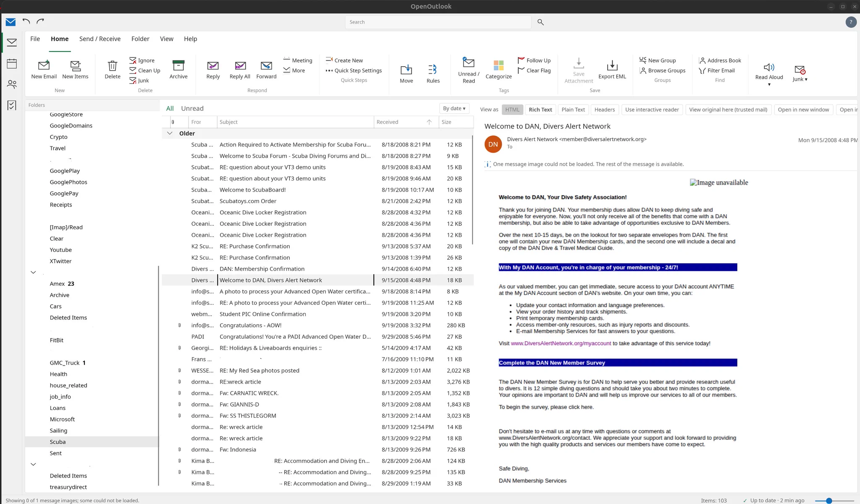
Task: Open the people contacts sidebar icon
Action: point(12,84)
